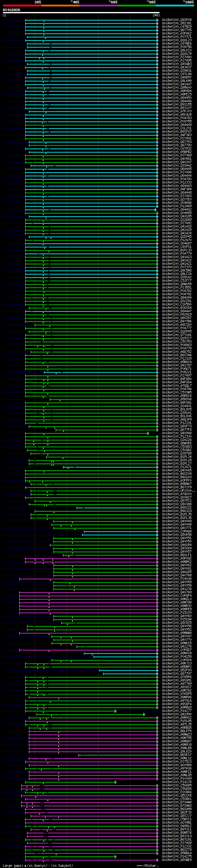Select the UniRef100_Q41447 label
This screenshot has width=197, height=868.
tap(177, 84)
